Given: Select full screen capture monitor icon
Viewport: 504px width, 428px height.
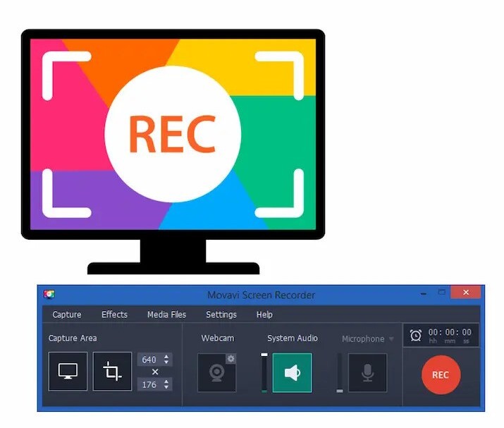Looking at the screenshot, I should pyautogui.click(x=68, y=372).
